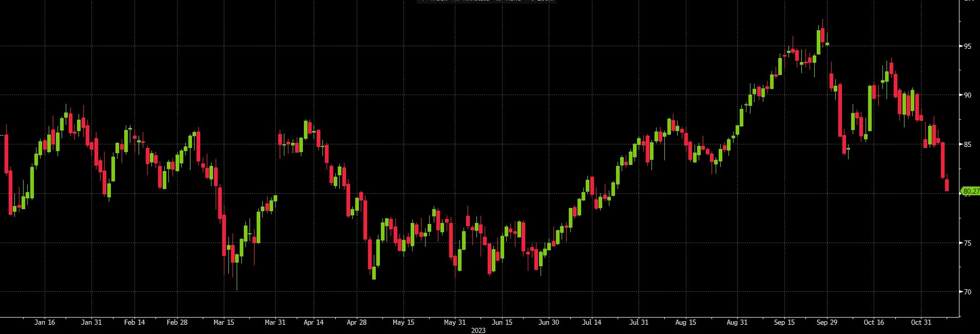Click the Jul 14 date label
980x334 pixels.
point(592,322)
